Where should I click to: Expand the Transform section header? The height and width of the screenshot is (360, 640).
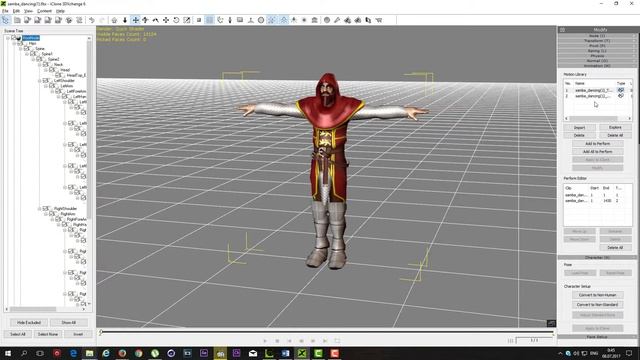[597, 41]
